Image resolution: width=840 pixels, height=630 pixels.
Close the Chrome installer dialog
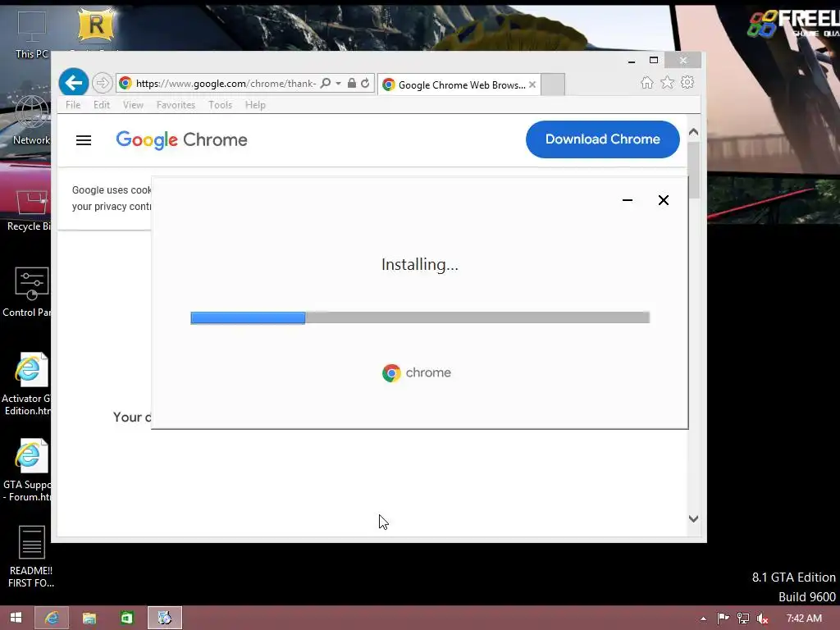click(x=663, y=200)
